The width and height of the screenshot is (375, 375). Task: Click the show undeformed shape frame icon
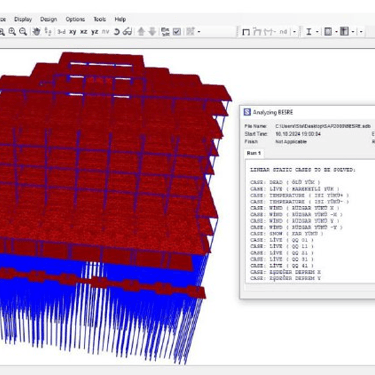click(246, 32)
